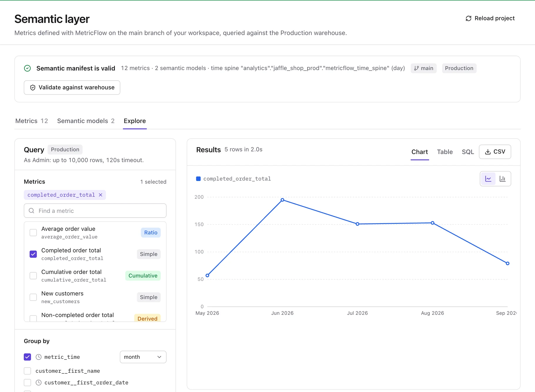Switch to line chart view icon
Screen dimensions: 535x392
(488, 179)
